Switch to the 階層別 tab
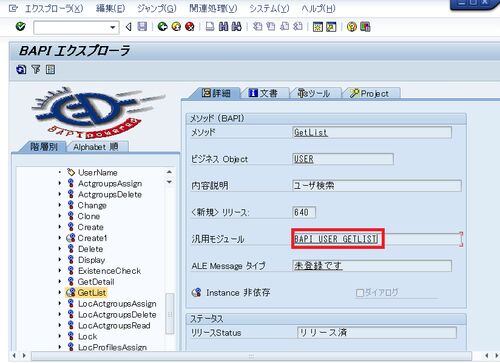This screenshot has width=500, height=363. (44, 147)
